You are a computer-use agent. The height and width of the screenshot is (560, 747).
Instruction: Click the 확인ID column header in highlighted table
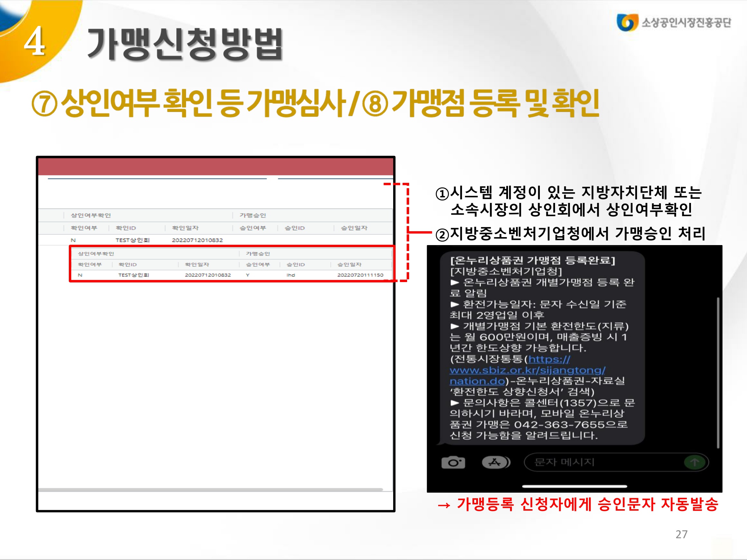tap(128, 264)
